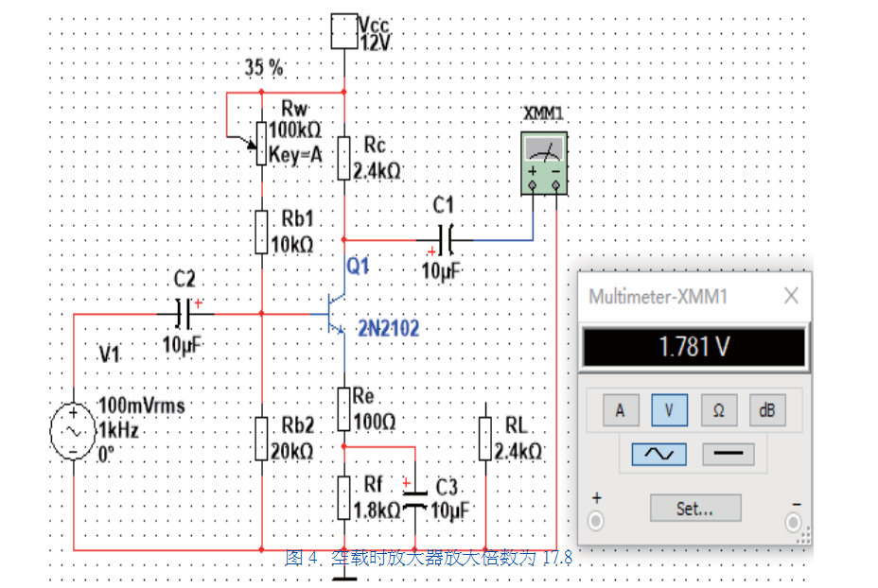Select the 2N2102 transistor Q1 symbol
The image size is (878, 588).
[x=334, y=314]
